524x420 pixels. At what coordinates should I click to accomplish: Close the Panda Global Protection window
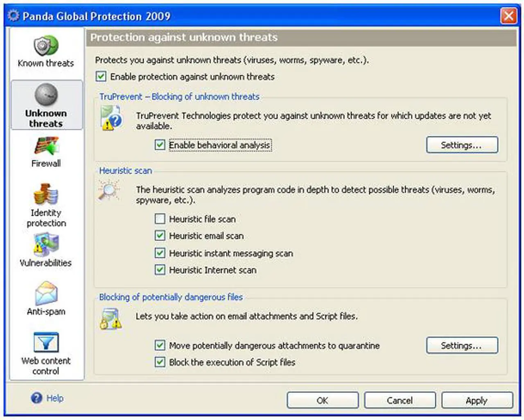click(508, 16)
